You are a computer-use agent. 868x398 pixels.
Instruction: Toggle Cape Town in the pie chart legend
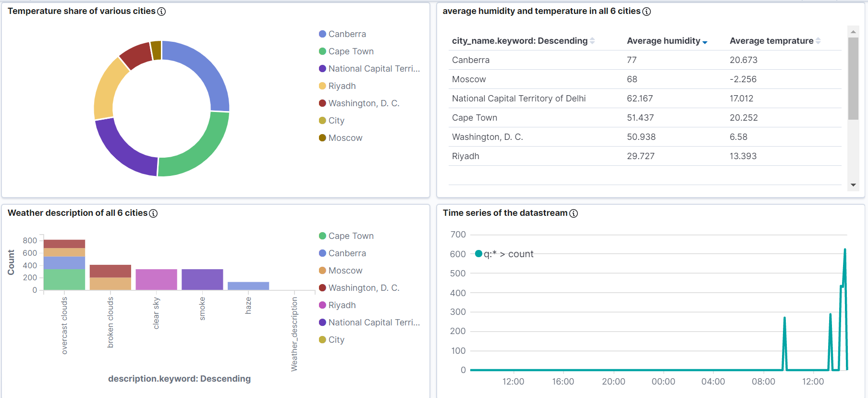pos(346,51)
